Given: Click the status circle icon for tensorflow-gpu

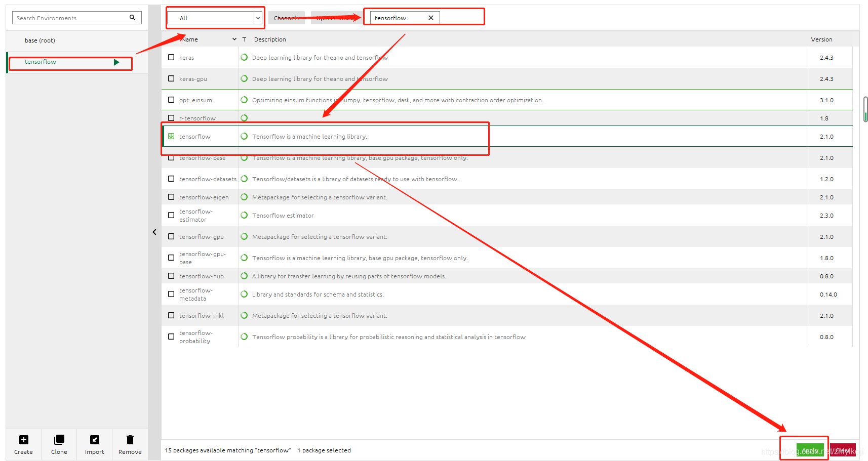Looking at the screenshot, I should (244, 236).
